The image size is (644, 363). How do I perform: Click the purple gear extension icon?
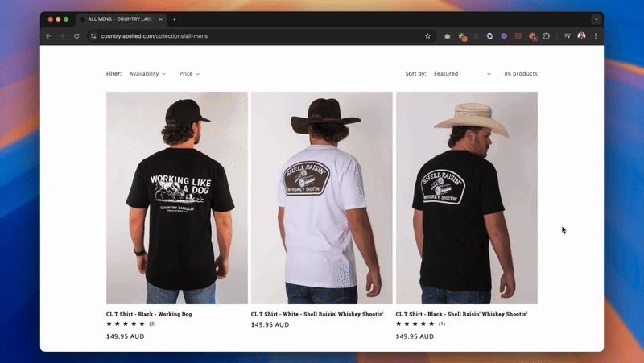(504, 36)
